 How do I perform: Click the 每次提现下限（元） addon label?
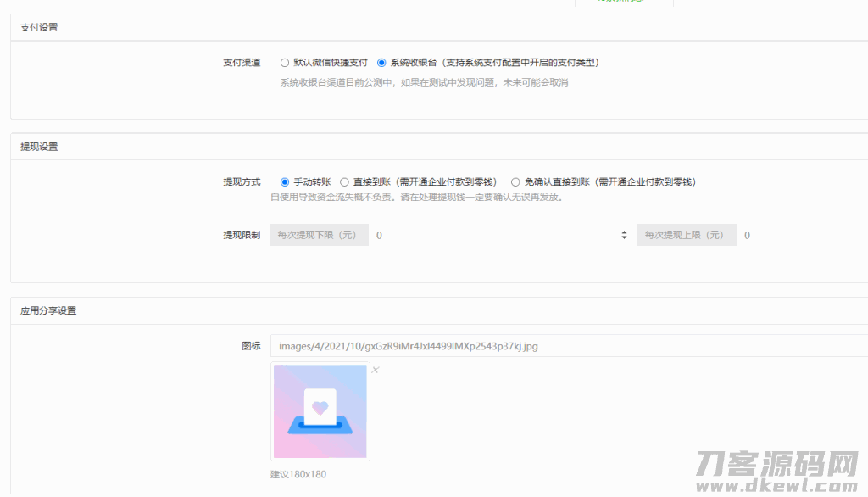[319, 235]
